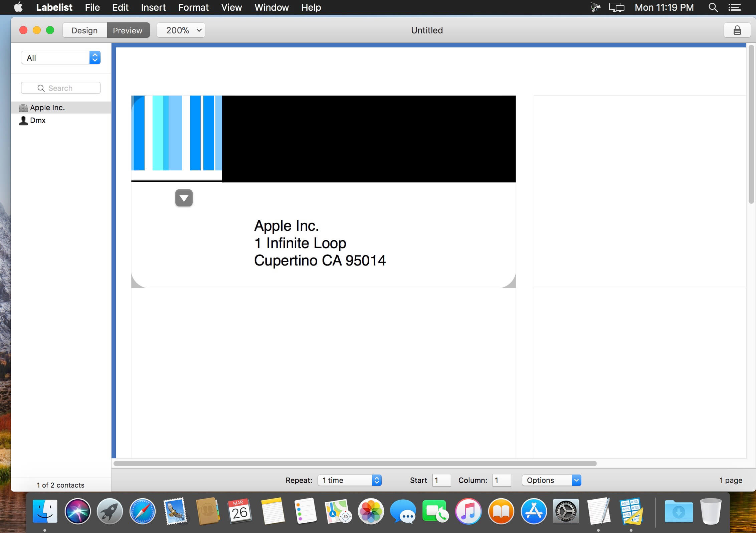Open iBooks in the Dock
Viewport: 756px width, 533px height.
(x=501, y=511)
